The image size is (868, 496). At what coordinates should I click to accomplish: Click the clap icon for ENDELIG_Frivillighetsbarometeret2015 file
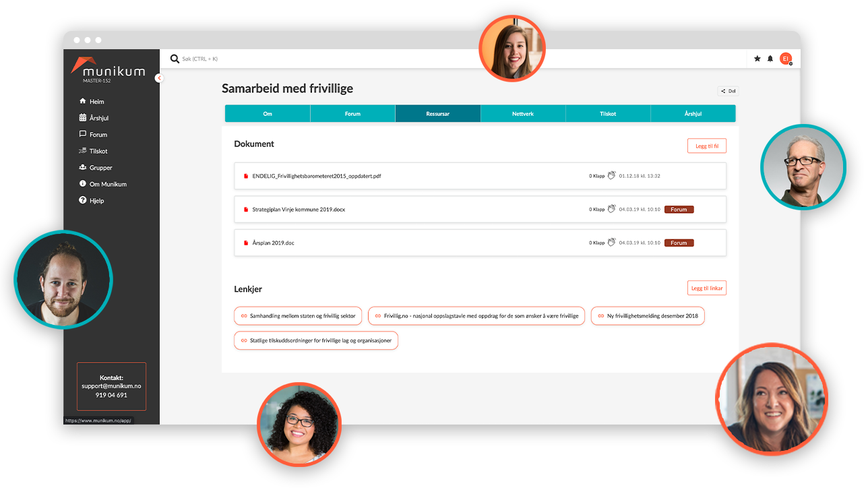point(611,176)
